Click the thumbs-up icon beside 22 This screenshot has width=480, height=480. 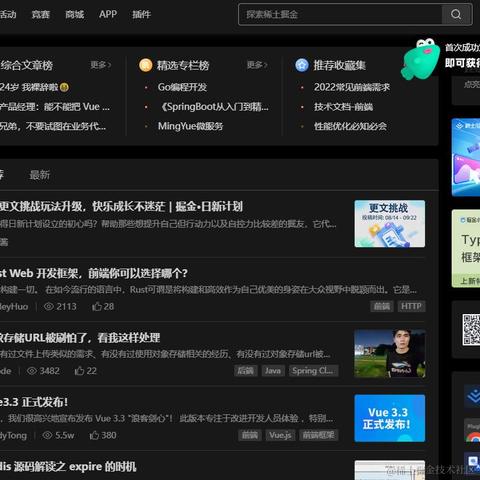(79, 371)
